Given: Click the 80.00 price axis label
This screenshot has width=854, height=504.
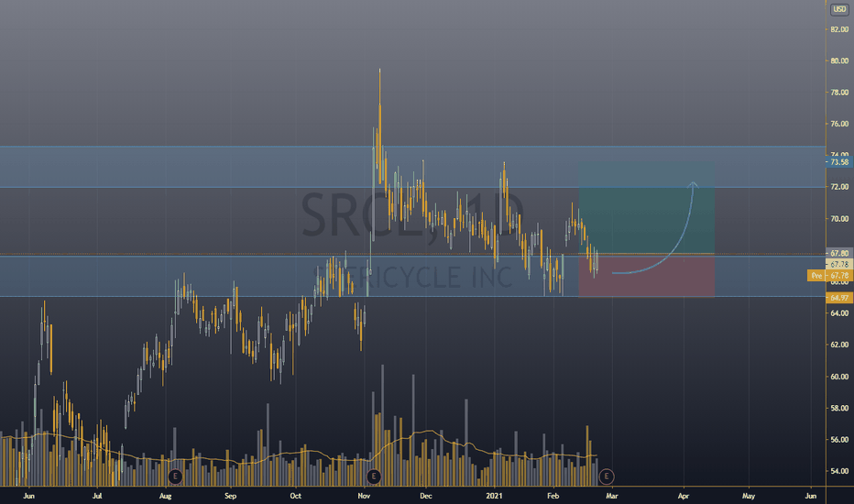Looking at the screenshot, I should (x=839, y=61).
